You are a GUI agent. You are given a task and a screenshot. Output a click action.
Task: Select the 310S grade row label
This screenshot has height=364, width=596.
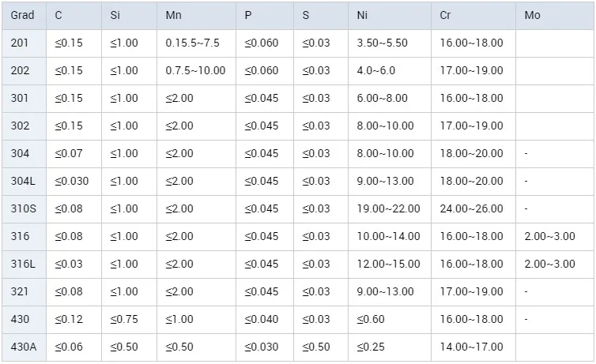click(23, 208)
